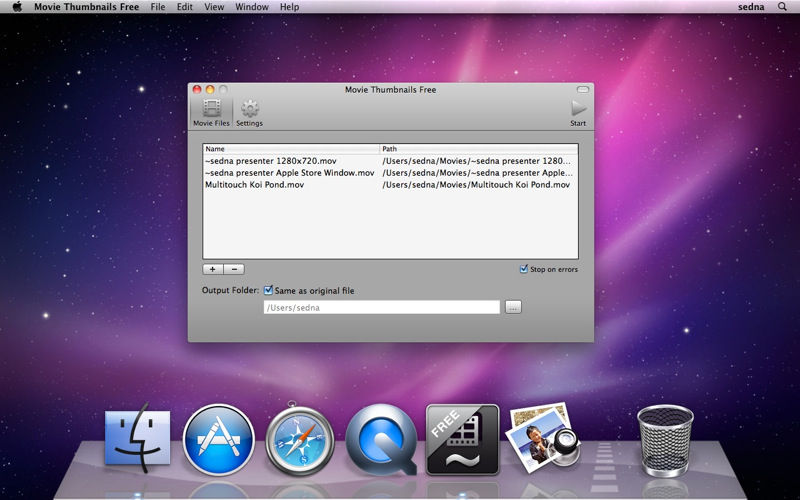Open the Settings gear in toolbar
This screenshot has width=800, height=500.
249,112
